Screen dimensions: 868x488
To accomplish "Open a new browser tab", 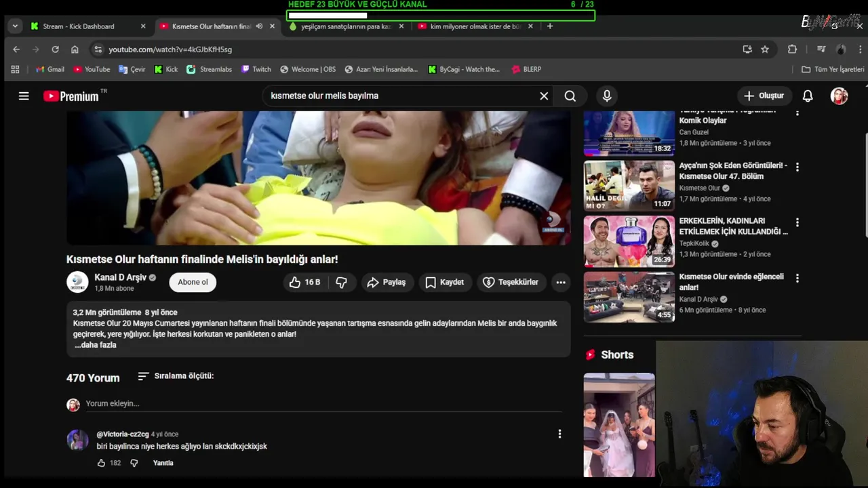I will pyautogui.click(x=550, y=26).
